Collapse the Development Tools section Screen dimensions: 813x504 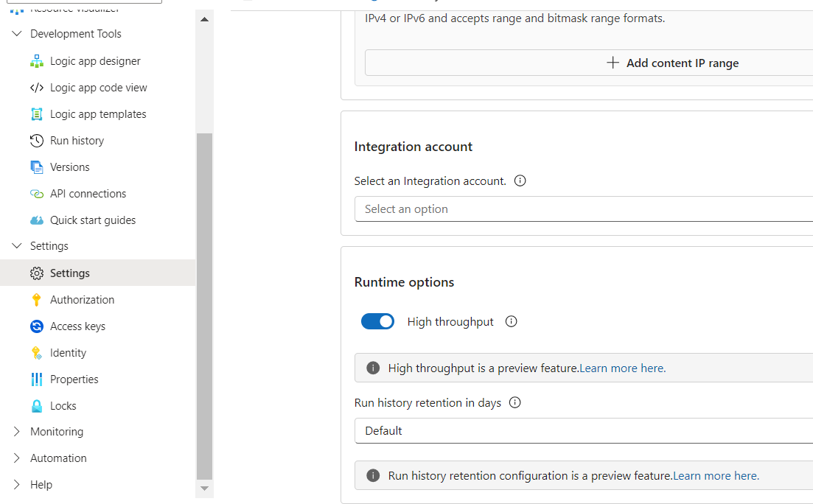[x=17, y=34]
